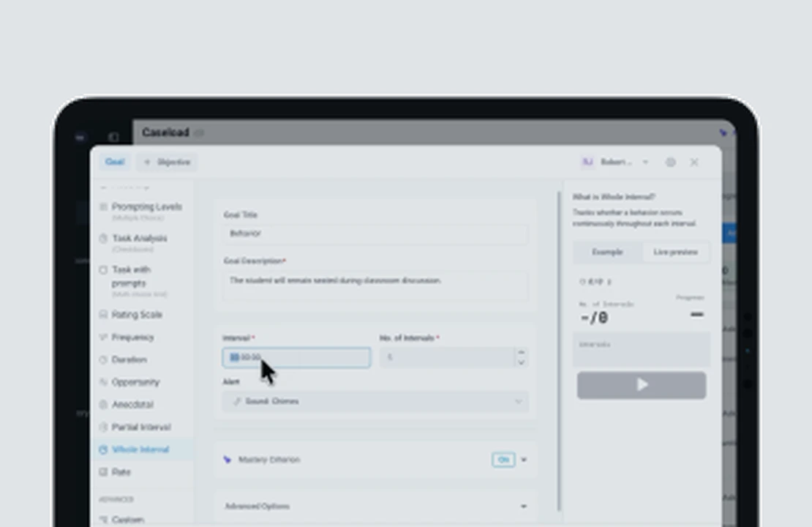Click the Anecdotal sidebar icon

pyautogui.click(x=104, y=405)
